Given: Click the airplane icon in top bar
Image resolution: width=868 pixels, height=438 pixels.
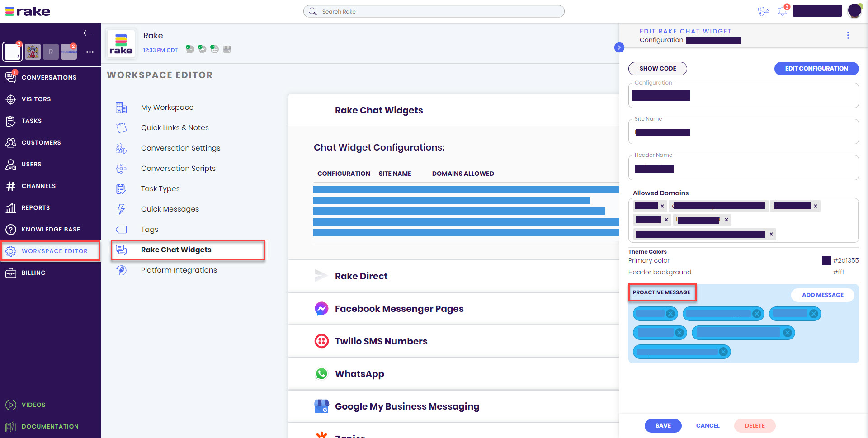Looking at the screenshot, I should coord(764,11).
